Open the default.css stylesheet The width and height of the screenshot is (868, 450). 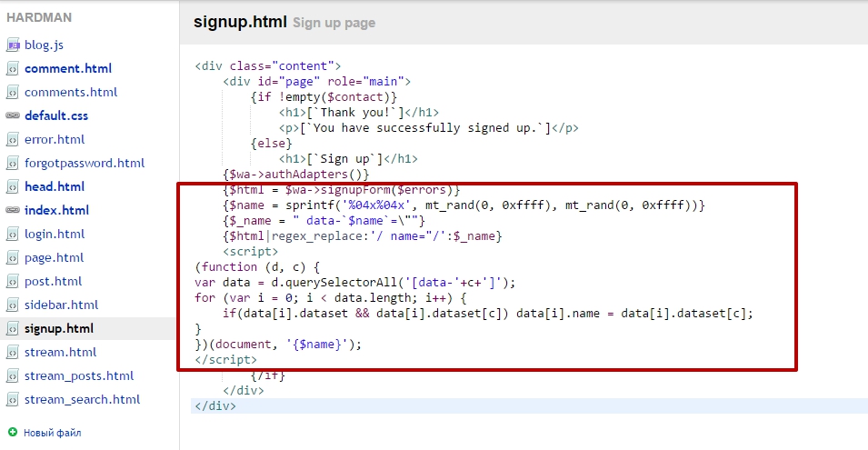click(x=56, y=115)
